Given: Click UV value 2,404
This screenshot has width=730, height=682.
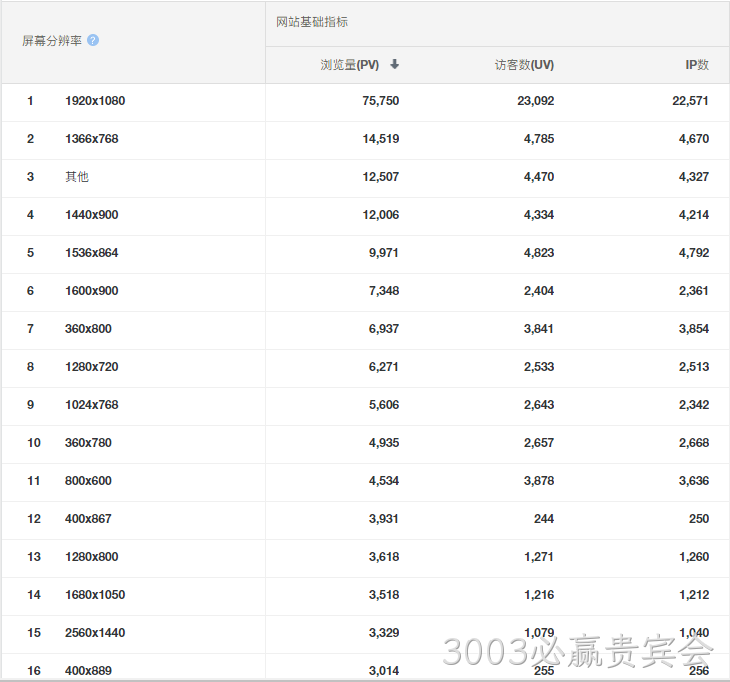Looking at the screenshot, I should (539, 290).
